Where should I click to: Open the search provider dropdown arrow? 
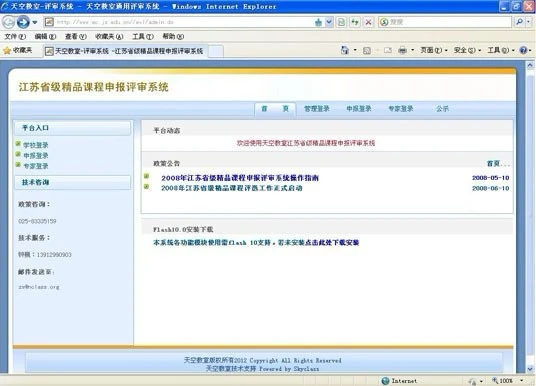pos(529,22)
